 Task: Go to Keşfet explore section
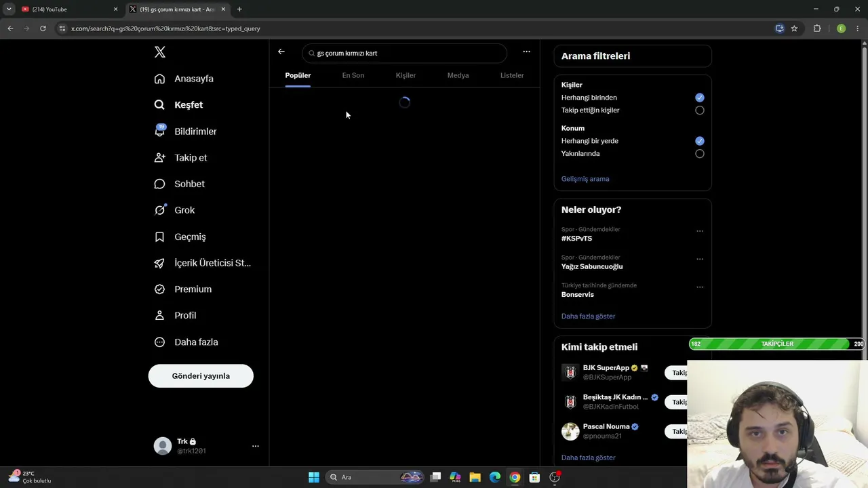click(x=178, y=105)
